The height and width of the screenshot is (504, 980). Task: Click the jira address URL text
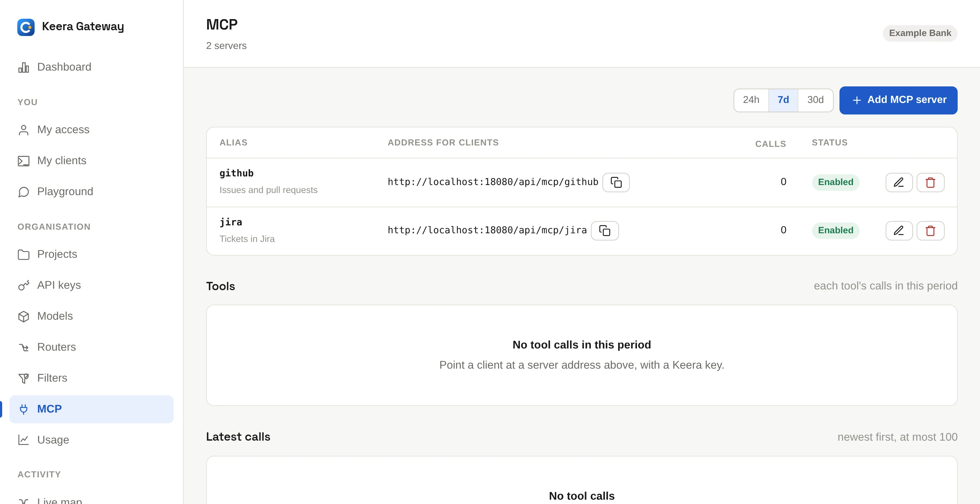pos(487,231)
